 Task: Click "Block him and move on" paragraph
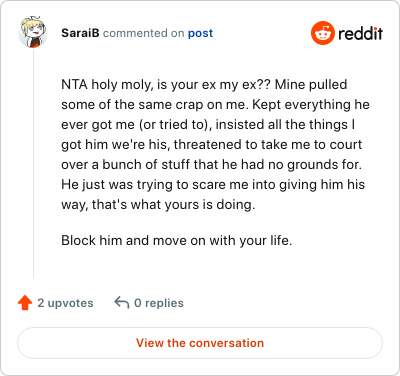tap(177, 240)
